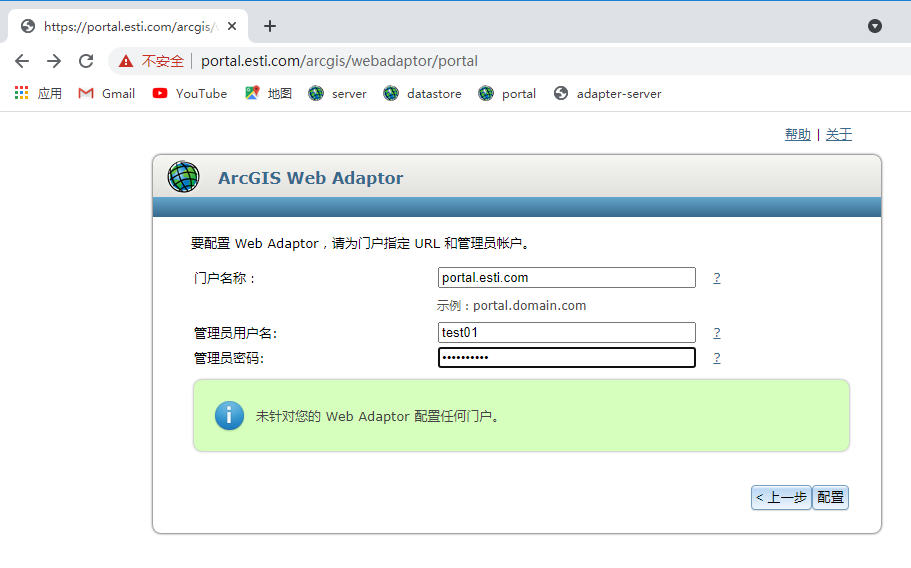Select the portal.esti.com tab
Screen dimensions: 911x568
pyautogui.click(x=128, y=27)
